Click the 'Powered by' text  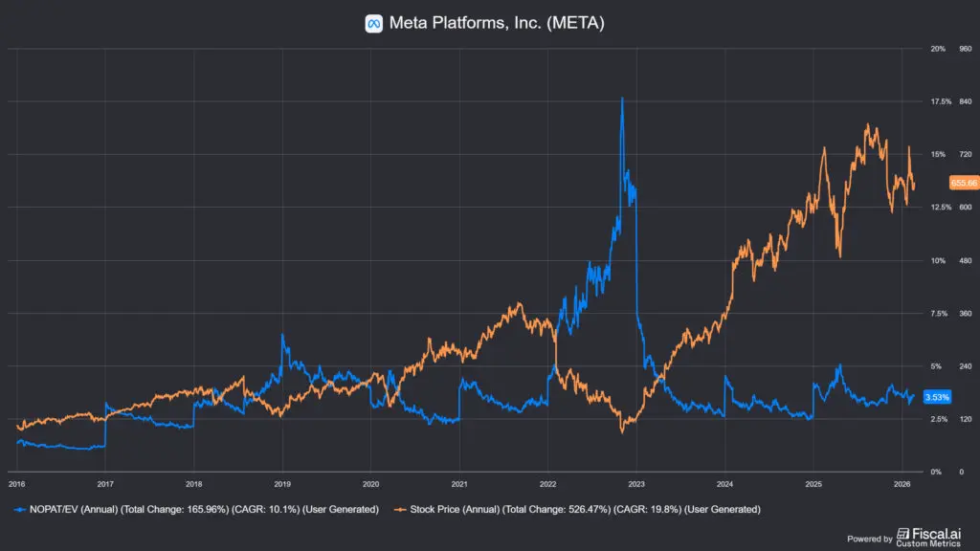coord(870,540)
